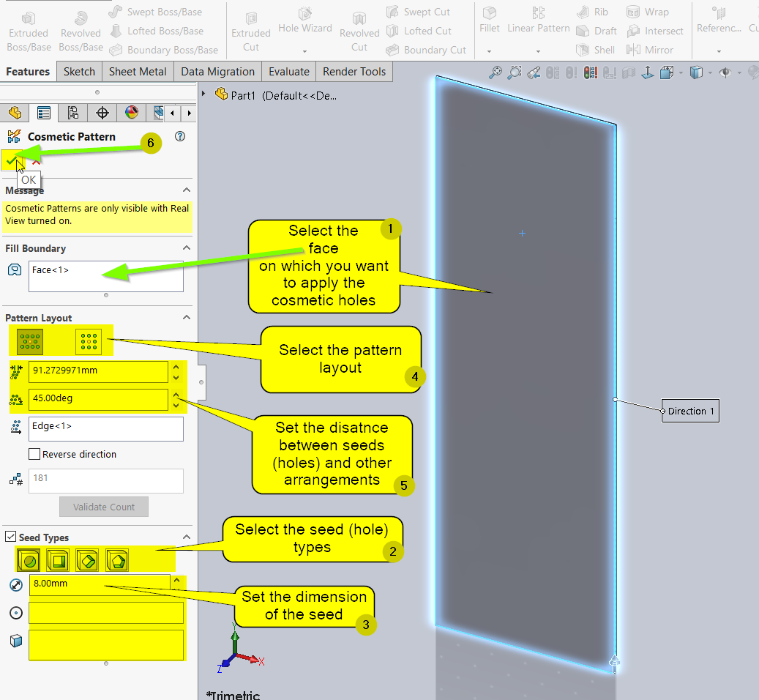The image size is (759, 700).
Task: Choose the square grid pattern layout
Action: [x=89, y=340]
